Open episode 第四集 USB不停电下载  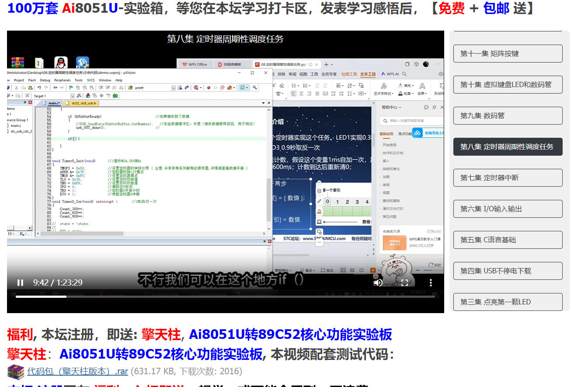pos(508,271)
